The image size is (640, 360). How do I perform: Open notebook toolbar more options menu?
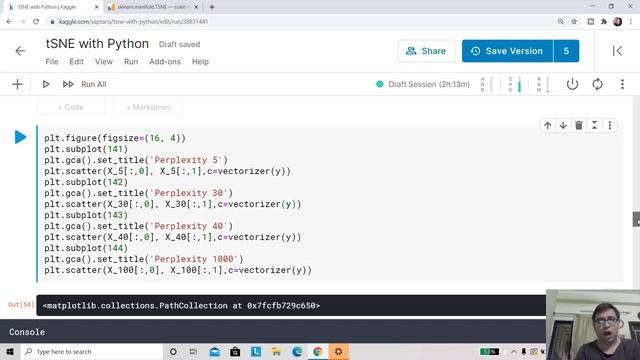point(622,84)
